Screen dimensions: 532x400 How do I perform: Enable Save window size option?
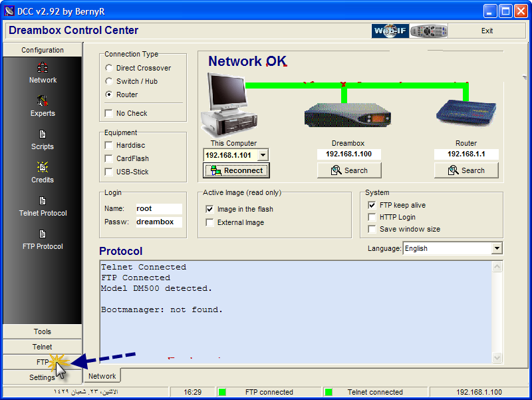point(372,229)
